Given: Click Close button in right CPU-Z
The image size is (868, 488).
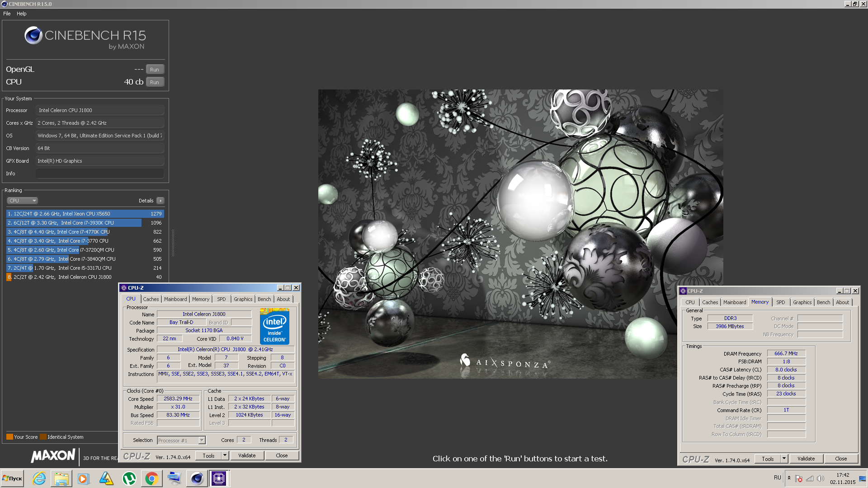Looking at the screenshot, I should point(841,459).
